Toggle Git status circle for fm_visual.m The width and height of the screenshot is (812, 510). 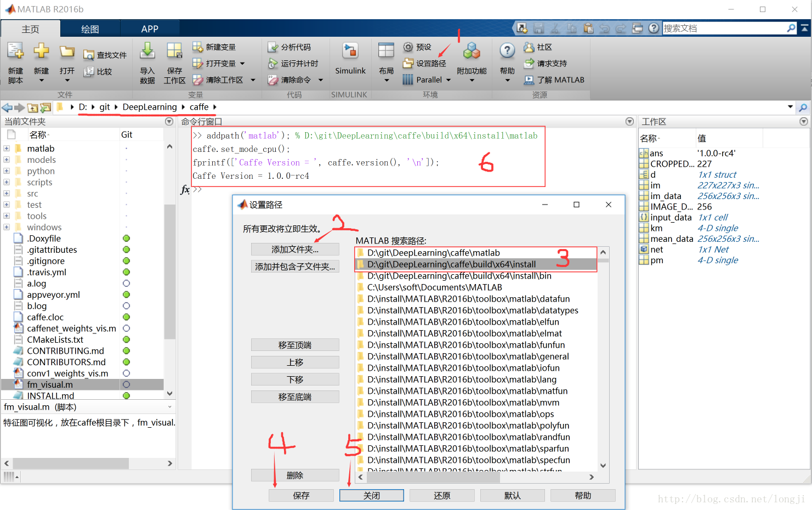point(126,384)
